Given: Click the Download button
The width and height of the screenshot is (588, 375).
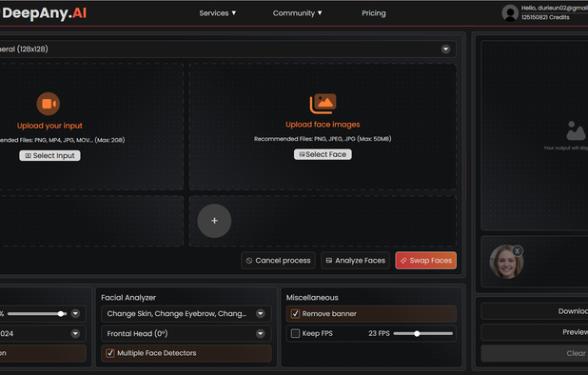Looking at the screenshot, I should click(535, 311).
